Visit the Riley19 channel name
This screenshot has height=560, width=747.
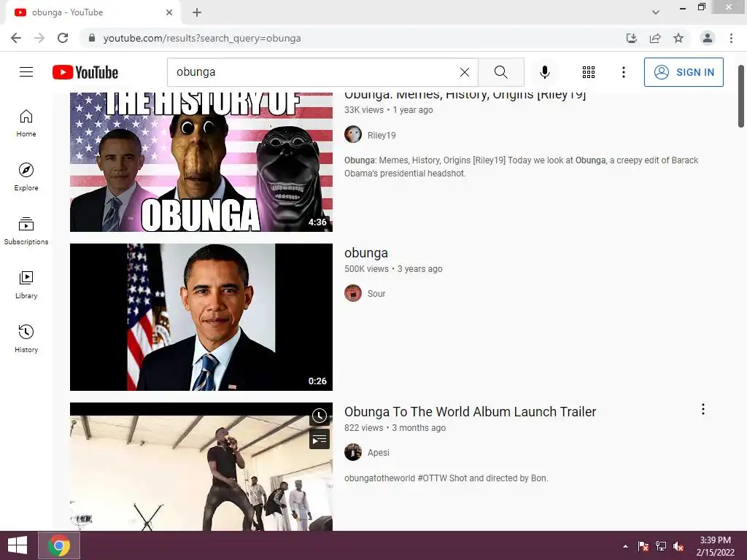point(382,135)
